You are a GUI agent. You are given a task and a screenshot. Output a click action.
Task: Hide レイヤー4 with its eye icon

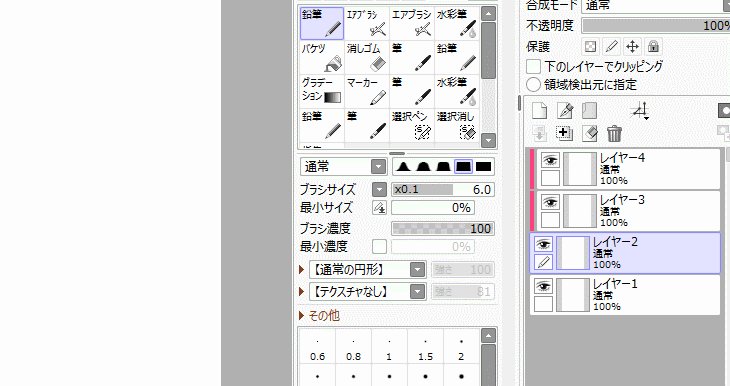(x=550, y=161)
